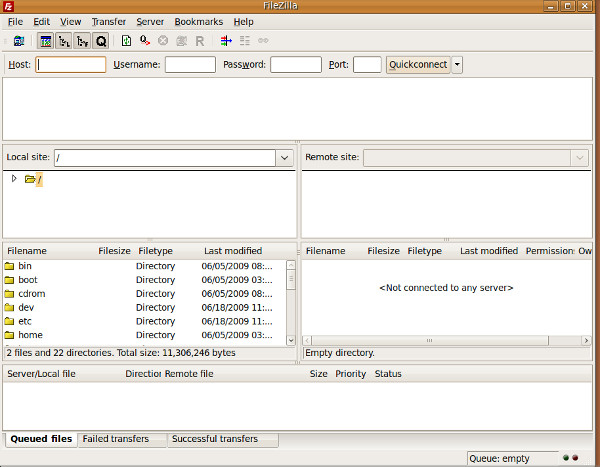Image resolution: width=600 pixels, height=467 pixels.
Task: Open the Bookmarks menu
Action: point(199,22)
